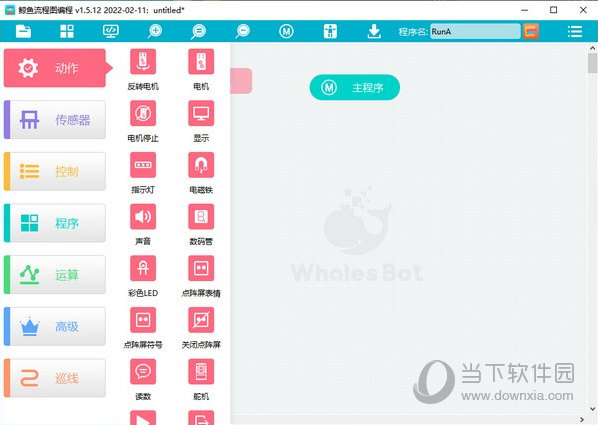Select the 高级 category tab
The height and width of the screenshot is (425, 598).
pyautogui.click(x=55, y=327)
